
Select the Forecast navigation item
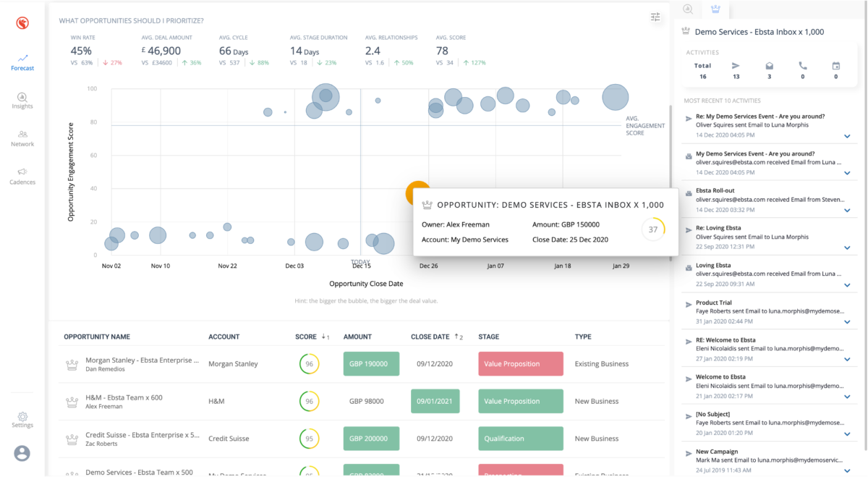point(22,62)
